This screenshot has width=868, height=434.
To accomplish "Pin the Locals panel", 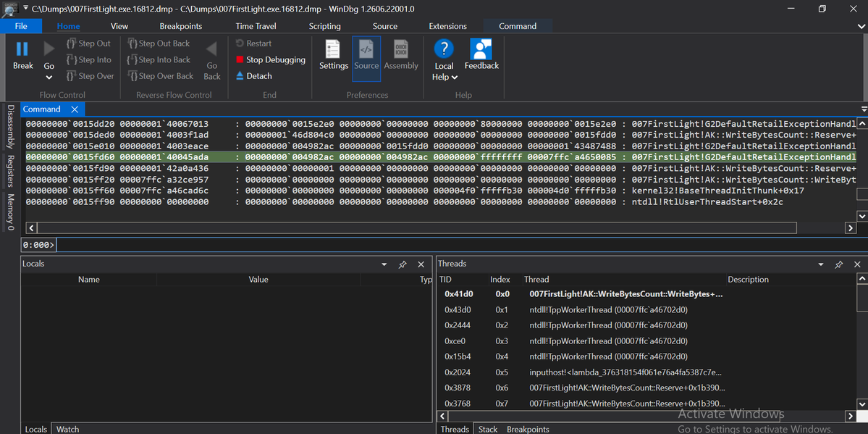I will coord(403,265).
